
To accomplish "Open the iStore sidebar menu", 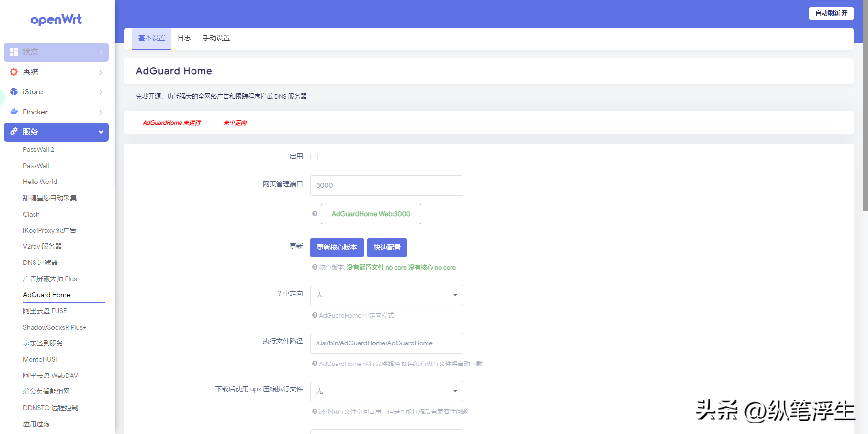I will [56, 92].
